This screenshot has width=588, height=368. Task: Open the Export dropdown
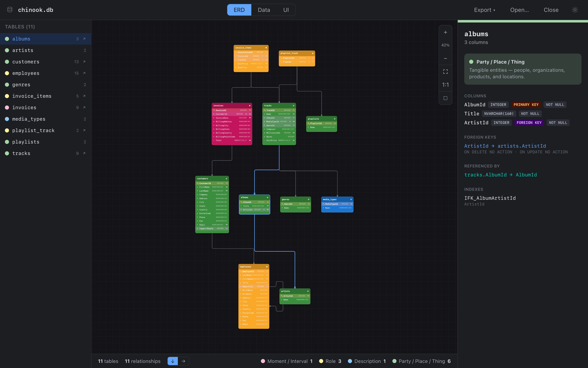(x=484, y=10)
